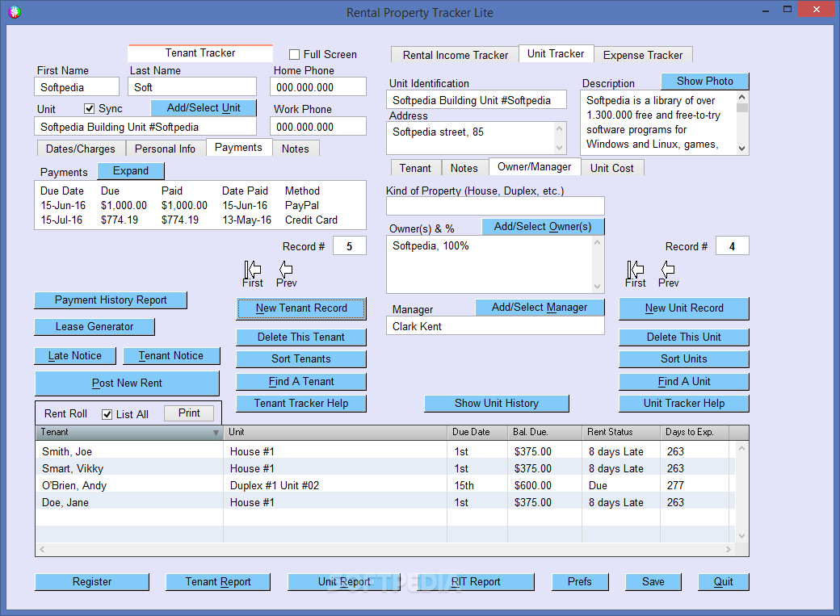The height and width of the screenshot is (616, 840).
Task: Click Add/Select Manager button
Action: (x=540, y=308)
